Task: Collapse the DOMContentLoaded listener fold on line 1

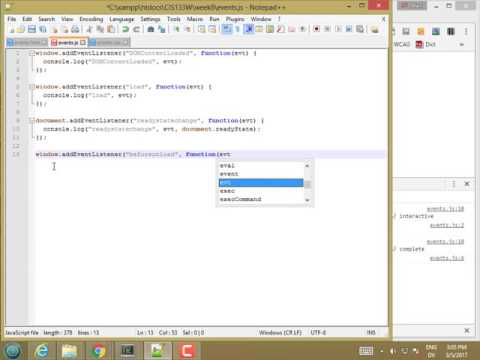Action: (x=32, y=53)
